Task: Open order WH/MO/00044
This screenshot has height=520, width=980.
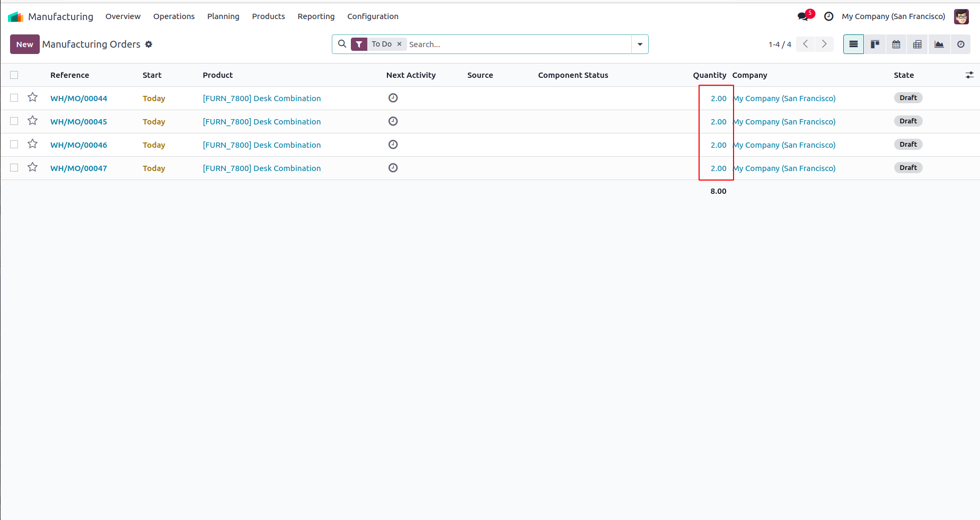Action: tap(78, 98)
